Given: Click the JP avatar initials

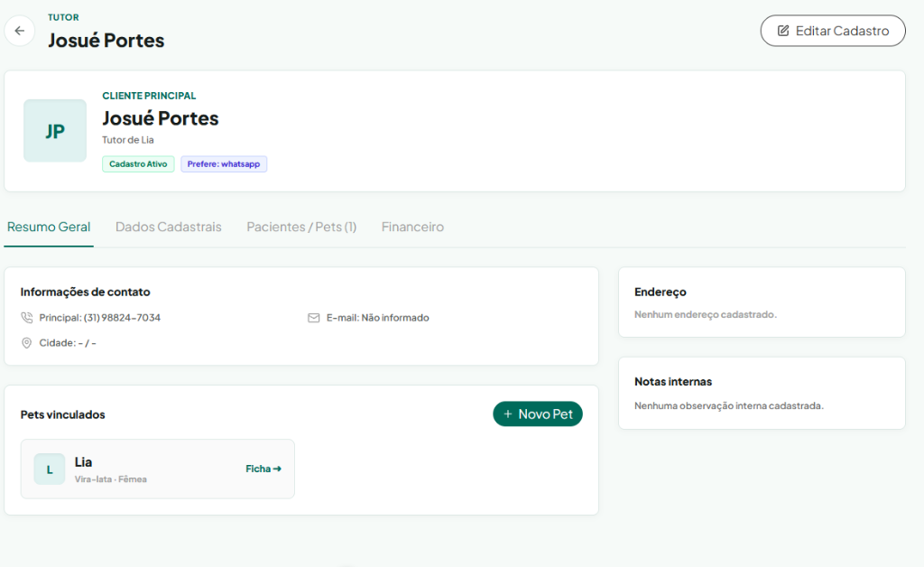Looking at the screenshot, I should [x=55, y=131].
